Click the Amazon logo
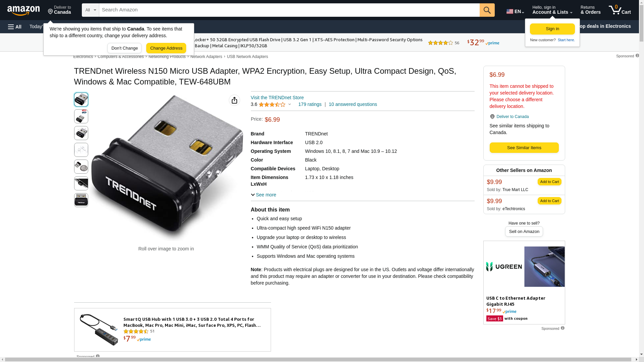 [23, 11]
